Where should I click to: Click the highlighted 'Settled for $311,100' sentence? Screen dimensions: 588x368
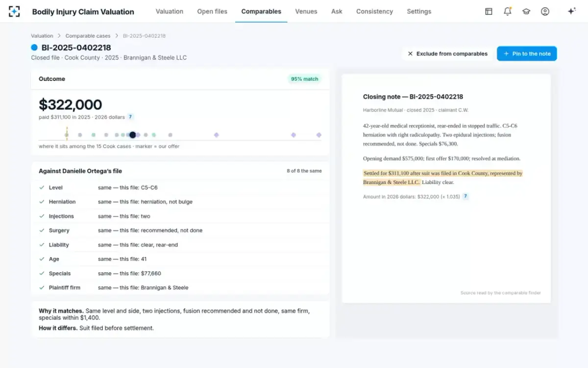pyautogui.click(x=442, y=178)
